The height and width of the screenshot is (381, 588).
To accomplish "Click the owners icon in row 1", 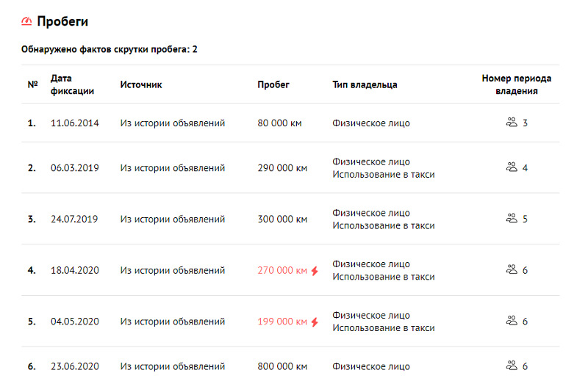I will click(x=512, y=122).
